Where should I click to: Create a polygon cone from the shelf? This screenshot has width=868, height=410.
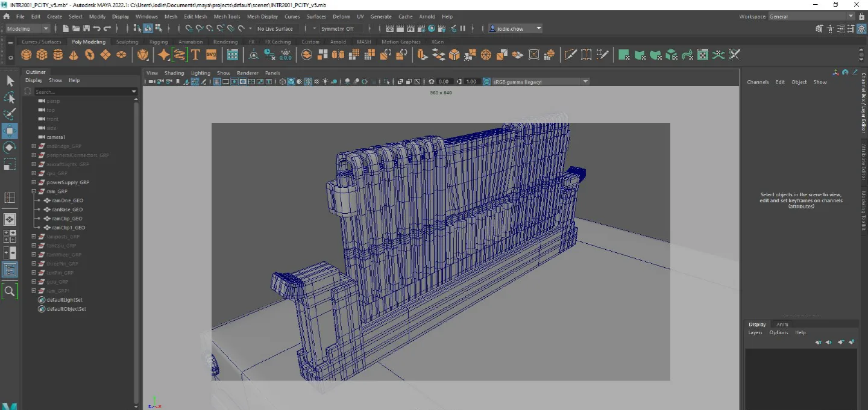click(74, 55)
